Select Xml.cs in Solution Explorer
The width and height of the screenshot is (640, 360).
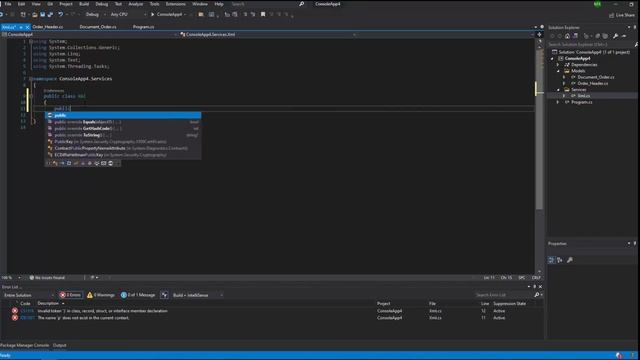pyautogui.click(x=584, y=96)
